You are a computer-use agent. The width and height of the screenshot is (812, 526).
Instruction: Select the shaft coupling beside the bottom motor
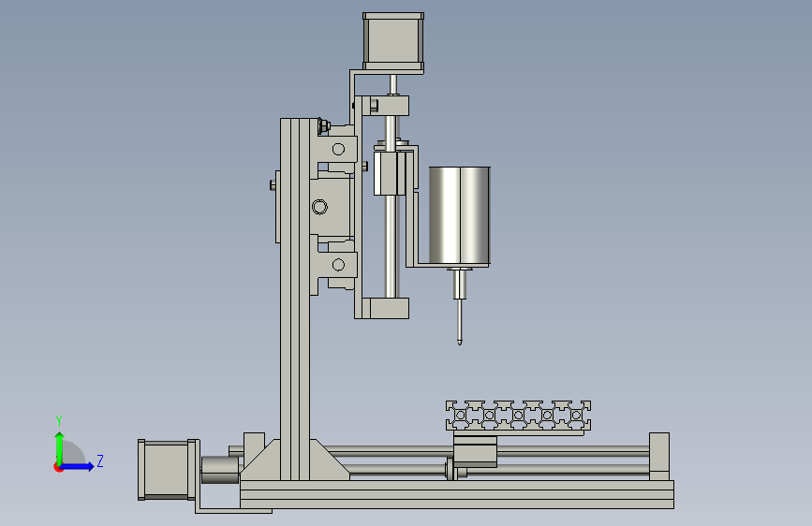(x=219, y=470)
